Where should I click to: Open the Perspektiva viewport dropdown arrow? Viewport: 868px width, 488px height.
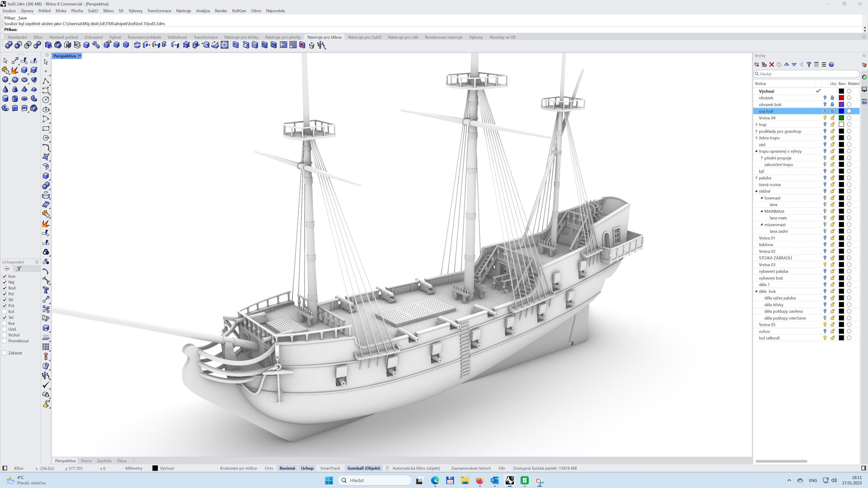80,56
